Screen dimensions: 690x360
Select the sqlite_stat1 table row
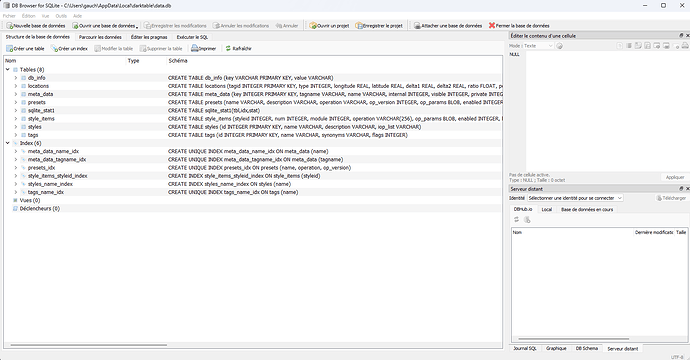tap(253, 110)
